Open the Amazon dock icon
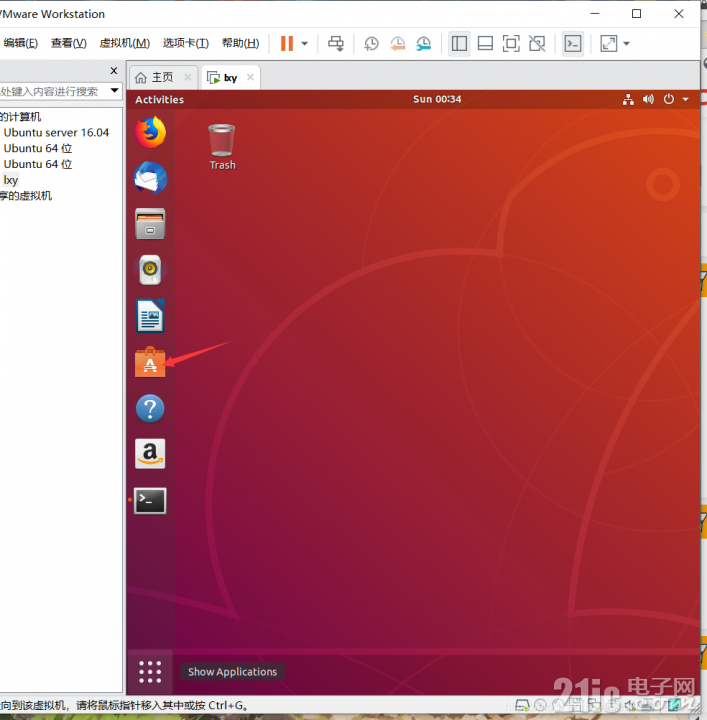Image resolution: width=707 pixels, height=720 pixels. pos(150,454)
